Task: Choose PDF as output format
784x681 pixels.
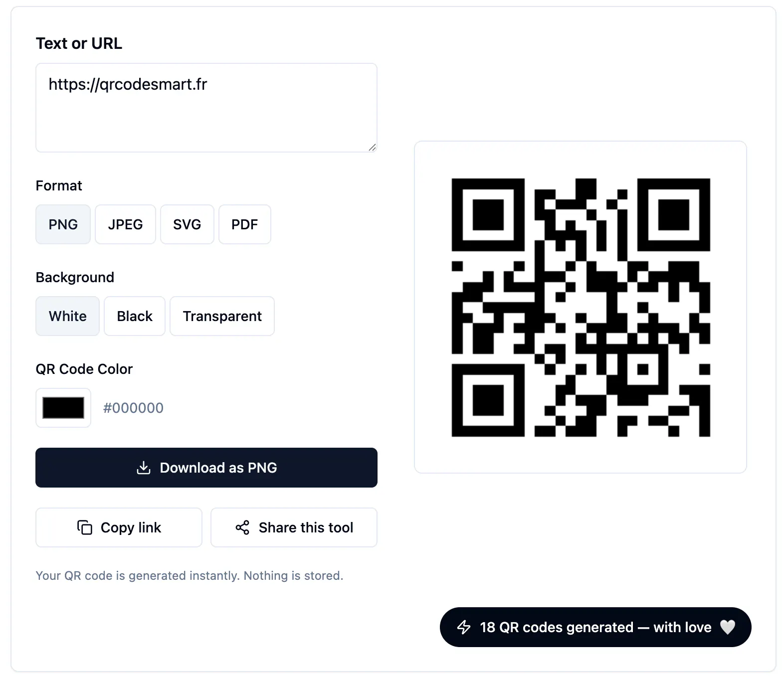Action: coord(244,224)
